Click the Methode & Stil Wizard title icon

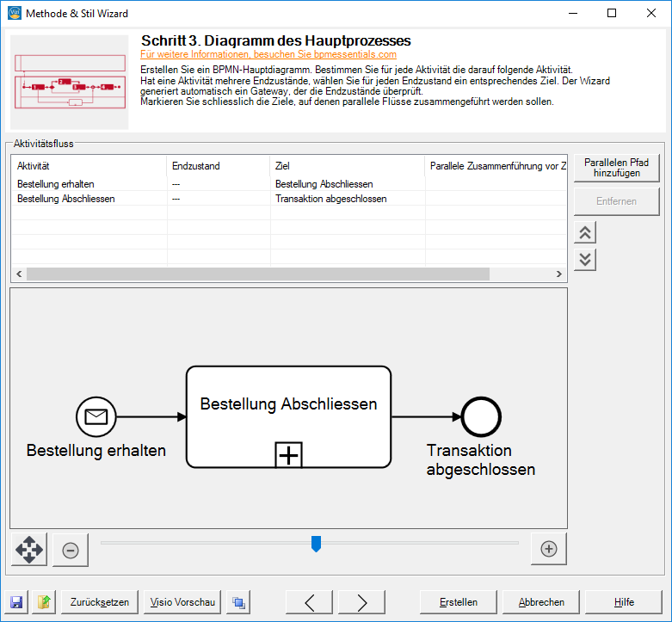click(x=14, y=13)
